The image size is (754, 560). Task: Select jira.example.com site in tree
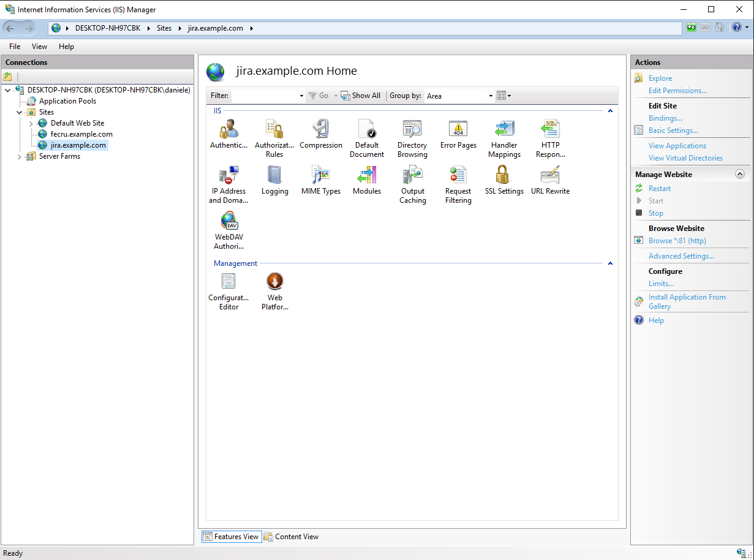pos(78,145)
